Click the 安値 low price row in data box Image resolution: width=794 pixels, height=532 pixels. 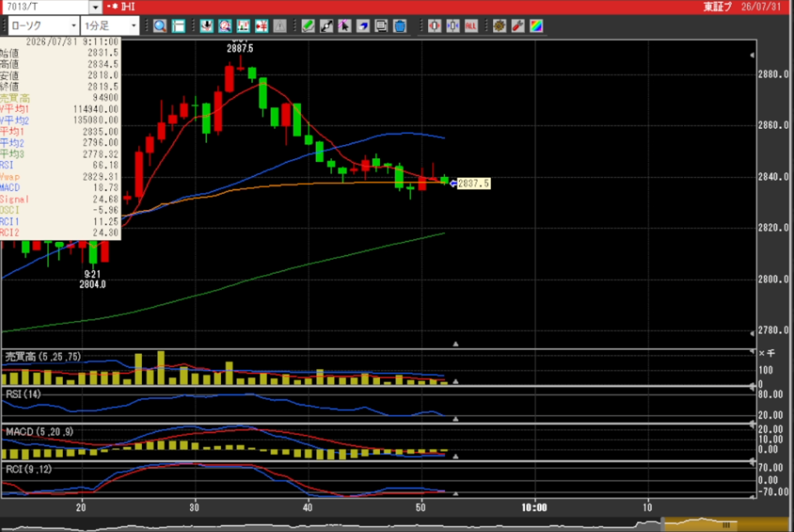pyautogui.click(x=59, y=75)
